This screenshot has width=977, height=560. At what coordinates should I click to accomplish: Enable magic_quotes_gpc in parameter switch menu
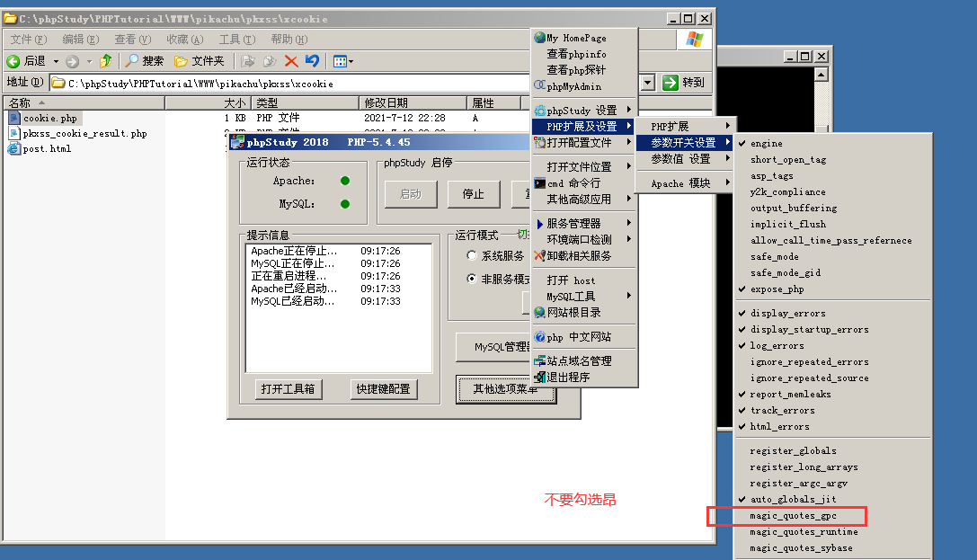[x=799, y=516]
